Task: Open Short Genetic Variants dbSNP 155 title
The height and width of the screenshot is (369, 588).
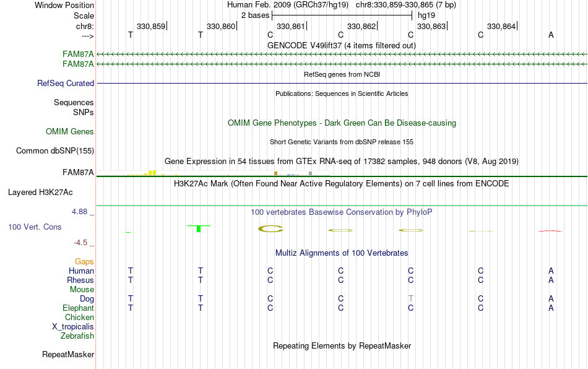Action: click(x=342, y=142)
